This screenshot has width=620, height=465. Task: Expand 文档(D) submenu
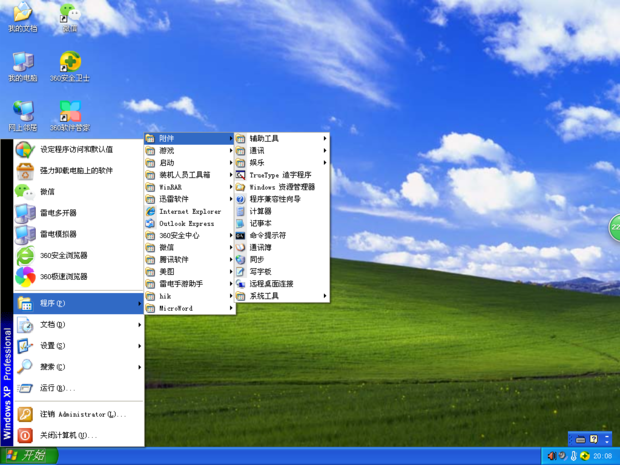click(x=78, y=325)
